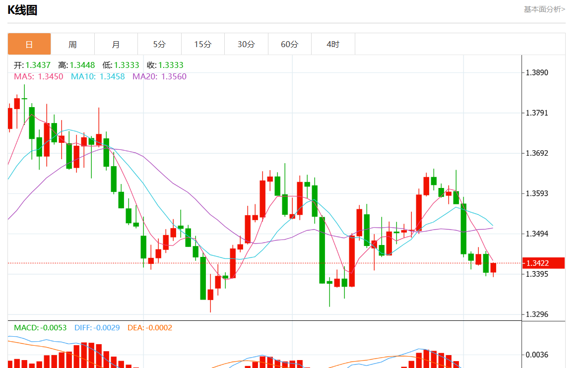Click the 收: 1.3333 close value

165,65
